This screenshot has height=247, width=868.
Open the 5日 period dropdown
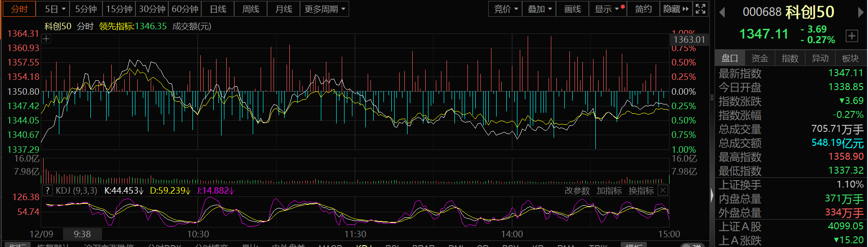pos(55,9)
